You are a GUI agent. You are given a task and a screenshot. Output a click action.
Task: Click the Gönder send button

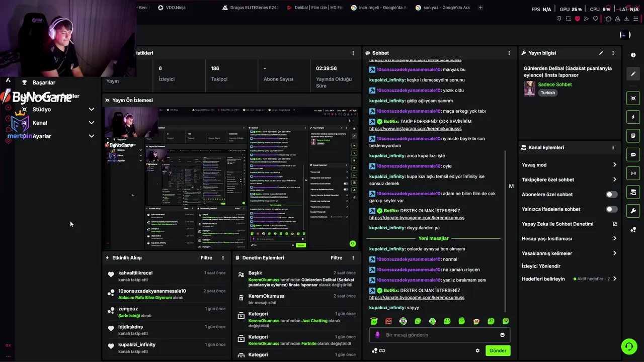498,350
